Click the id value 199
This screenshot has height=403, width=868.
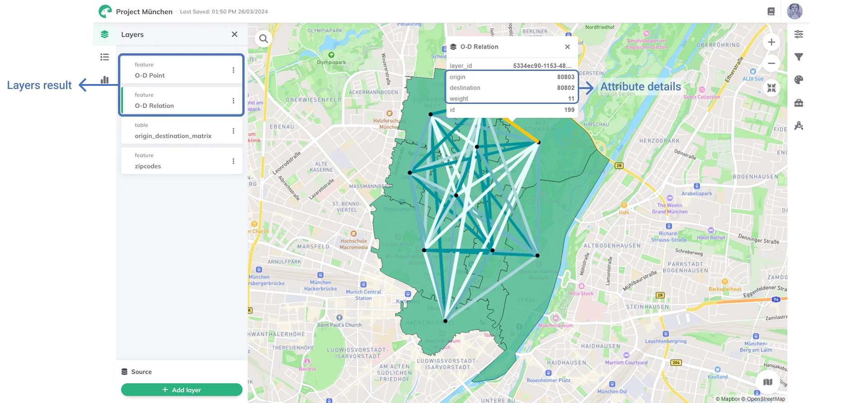pyautogui.click(x=569, y=110)
